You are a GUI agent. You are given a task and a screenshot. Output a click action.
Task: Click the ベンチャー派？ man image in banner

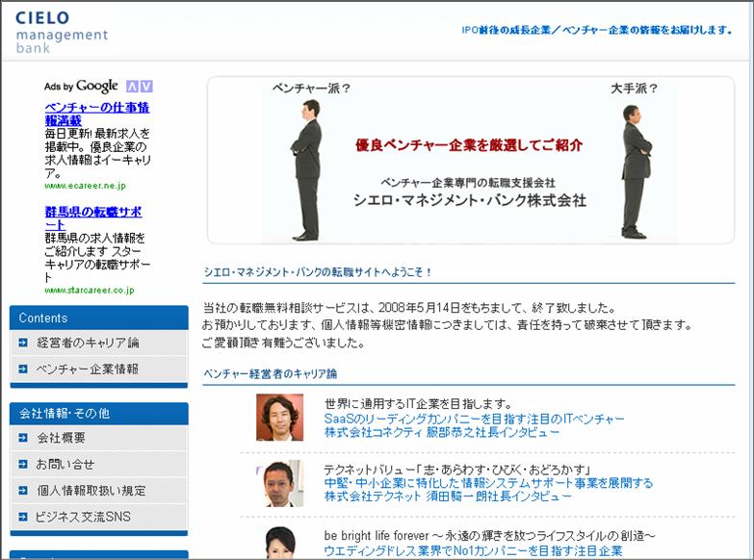tap(307, 169)
